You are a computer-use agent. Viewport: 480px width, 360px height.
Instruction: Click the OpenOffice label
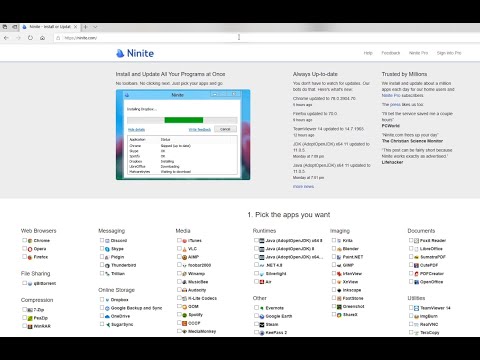[x=432, y=282]
